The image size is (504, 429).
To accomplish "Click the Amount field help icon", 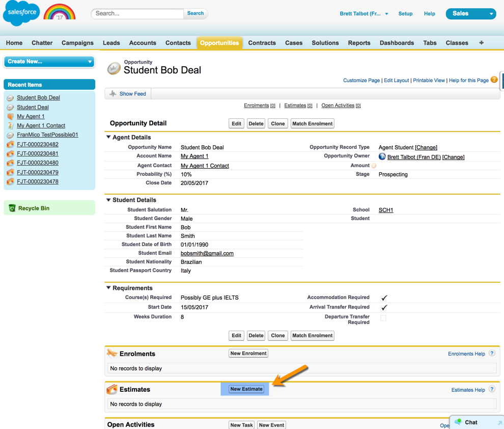I will [x=374, y=166].
